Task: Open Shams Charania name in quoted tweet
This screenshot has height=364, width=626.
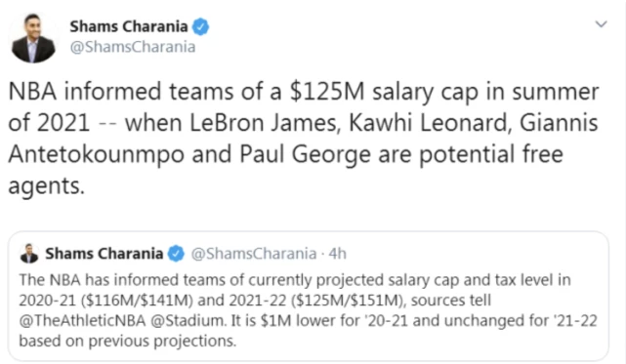Action: click(x=104, y=254)
